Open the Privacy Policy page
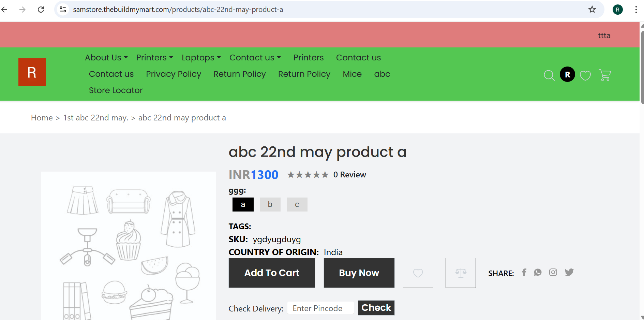The height and width of the screenshot is (320, 644). tap(174, 74)
